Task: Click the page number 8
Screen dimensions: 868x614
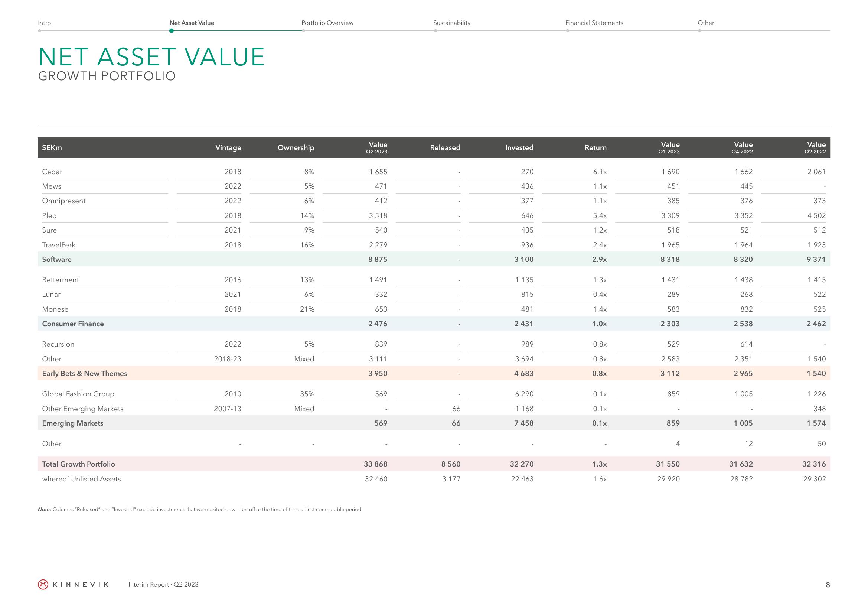Action: click(828, 585)
